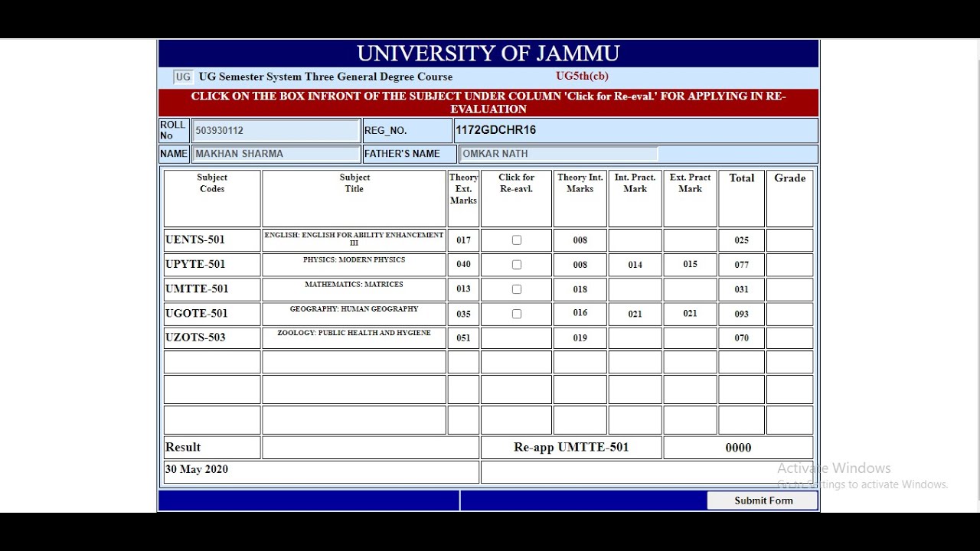The width and height of the screenshot is (980, 551).
Task: Click theory external marks 013
Action: click(x=463, y=289)
